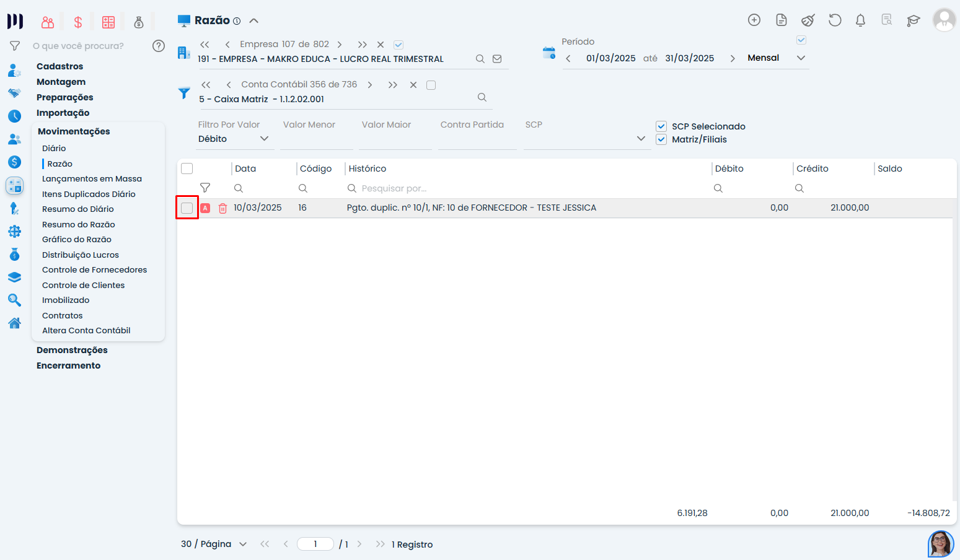Open Altera Conta Contábil
The image size is (960, 560).
(x=86, y=330)
